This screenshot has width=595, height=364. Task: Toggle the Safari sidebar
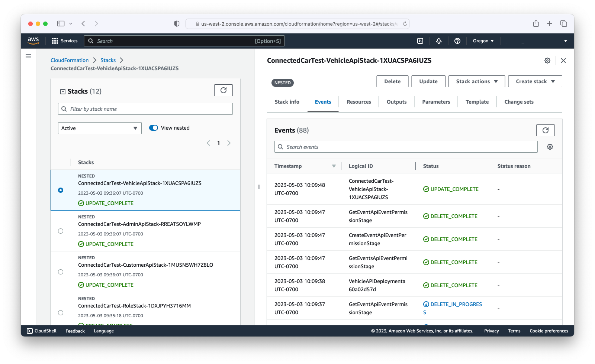[x=61, y=24]
